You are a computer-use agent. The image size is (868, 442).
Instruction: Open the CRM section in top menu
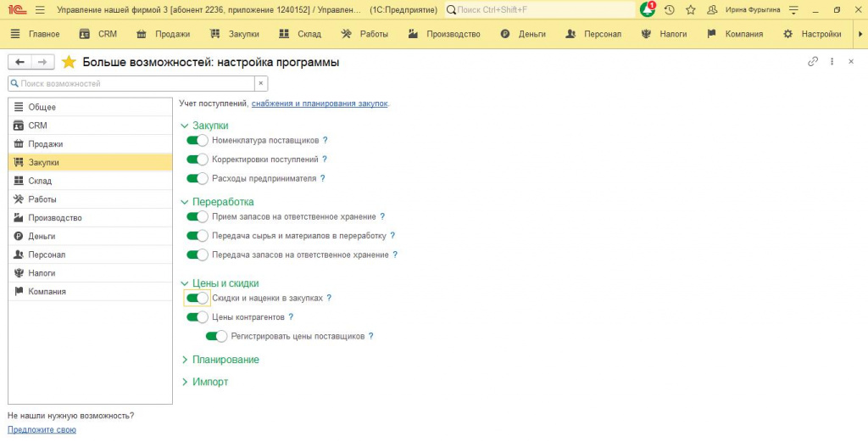[98, 34]
